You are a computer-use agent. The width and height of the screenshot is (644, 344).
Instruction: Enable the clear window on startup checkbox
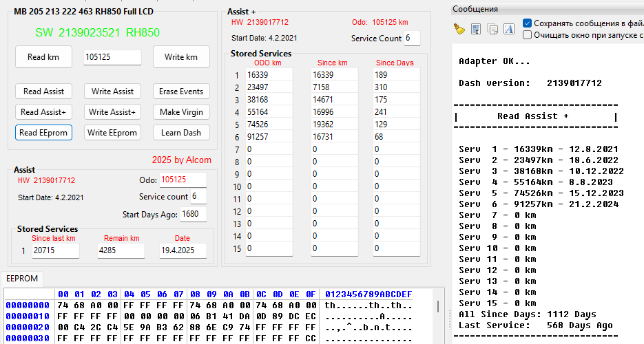pos(528,34)
